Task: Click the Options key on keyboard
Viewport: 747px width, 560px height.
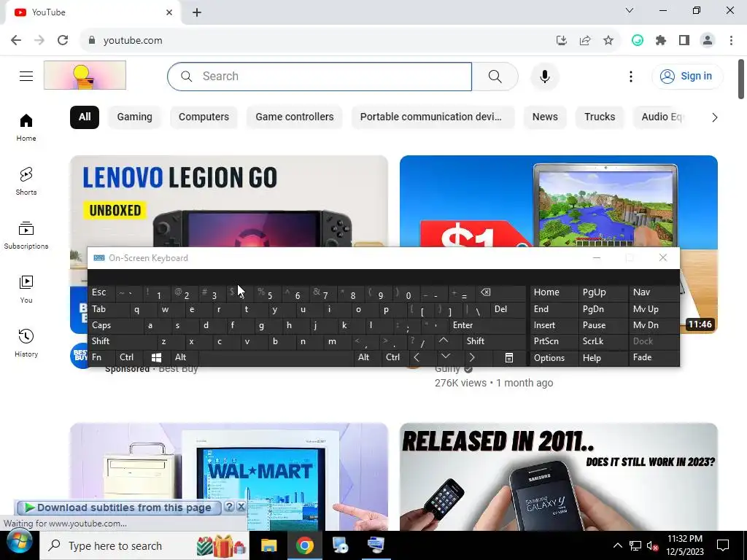Action: [554, 357]
